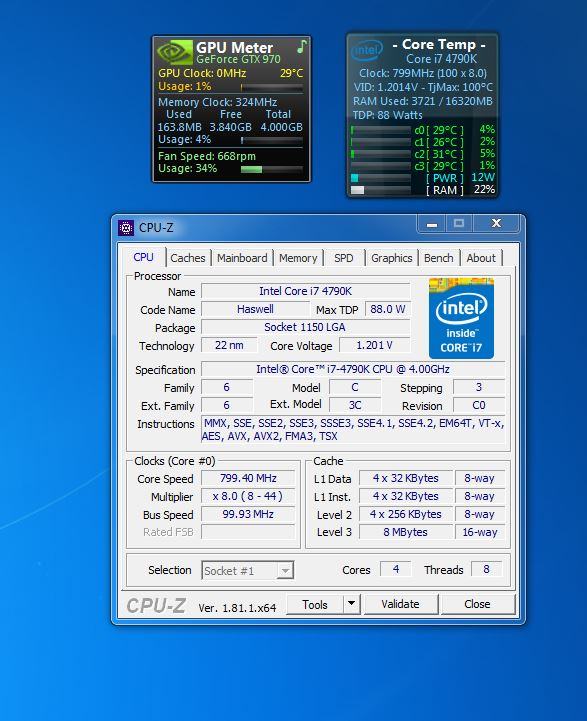Screen dimensions: 587x721
Task: Click the Bus Speed value 99.93 MHz
Action: [x=248, y=514]
